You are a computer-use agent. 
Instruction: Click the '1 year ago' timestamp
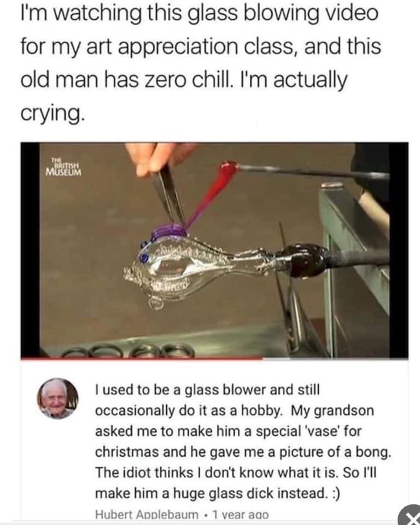[x=241, y=514]
